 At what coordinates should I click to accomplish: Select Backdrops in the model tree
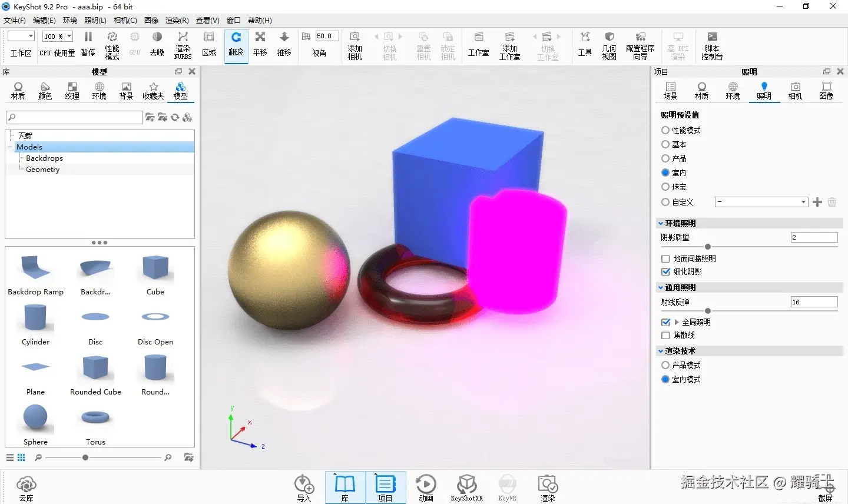44,158
